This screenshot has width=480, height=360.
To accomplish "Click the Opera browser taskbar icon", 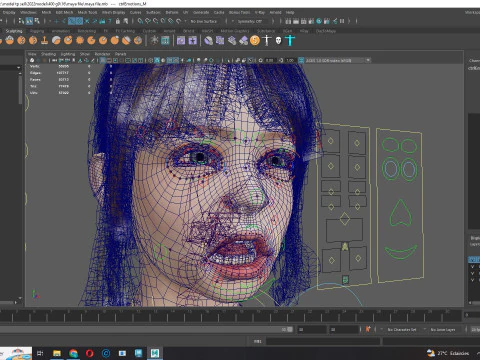I will point(89,353).
